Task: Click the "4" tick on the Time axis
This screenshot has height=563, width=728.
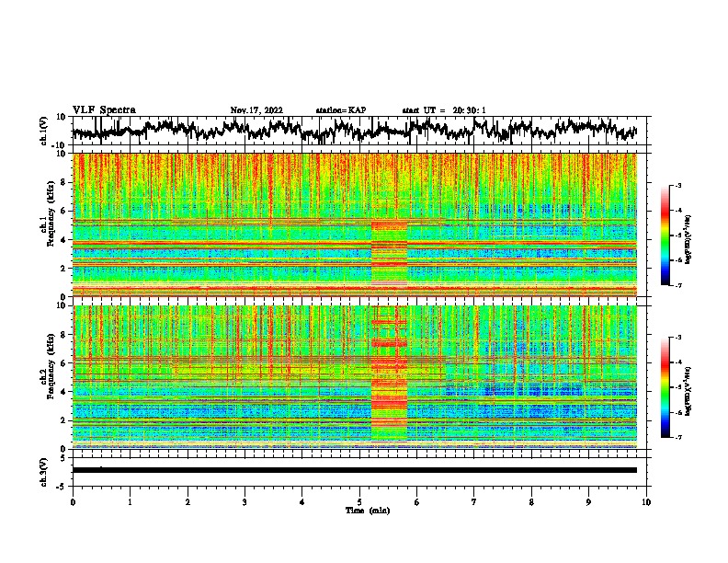Action: pyautogui.click(x=302, y=502)
